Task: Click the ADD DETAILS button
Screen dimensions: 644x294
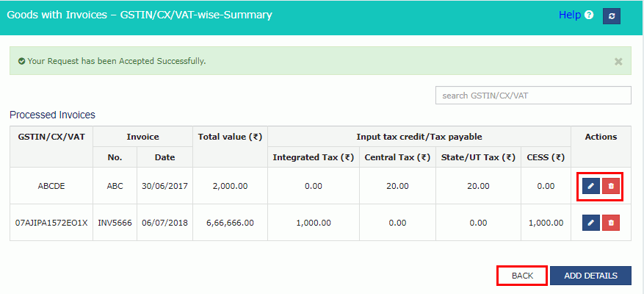Action: pyautogui.click(x=590, y=276)
